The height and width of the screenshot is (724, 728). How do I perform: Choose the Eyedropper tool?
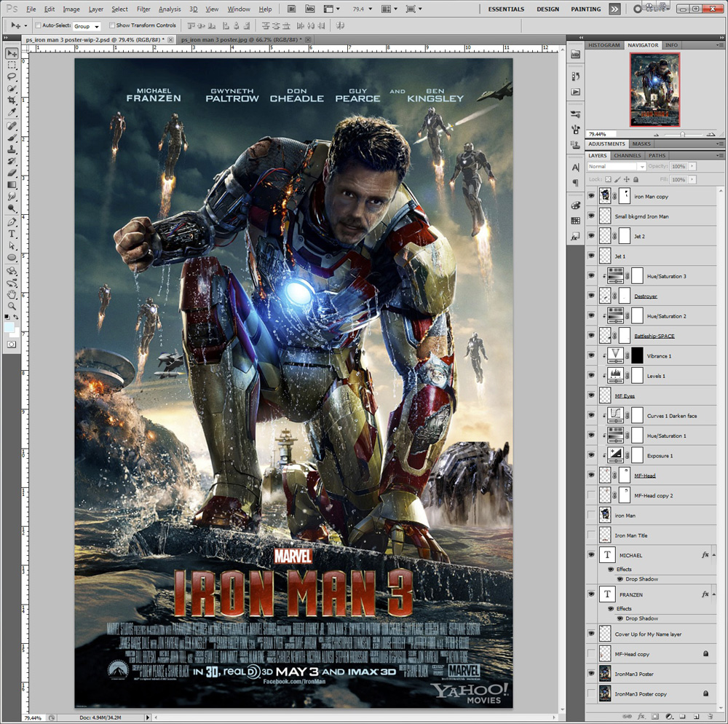pyautogui.click(x=12, y=113)
